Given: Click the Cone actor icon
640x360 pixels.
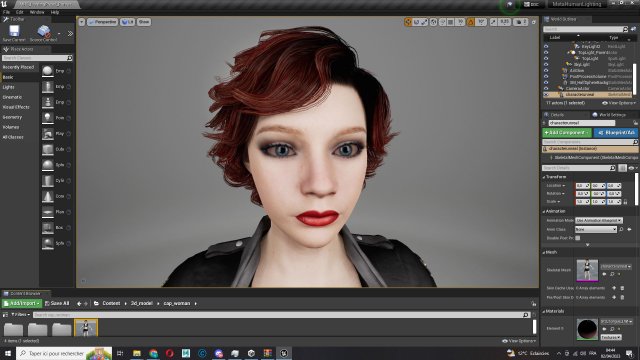Looking at the screenshot, I should (48, 196).
